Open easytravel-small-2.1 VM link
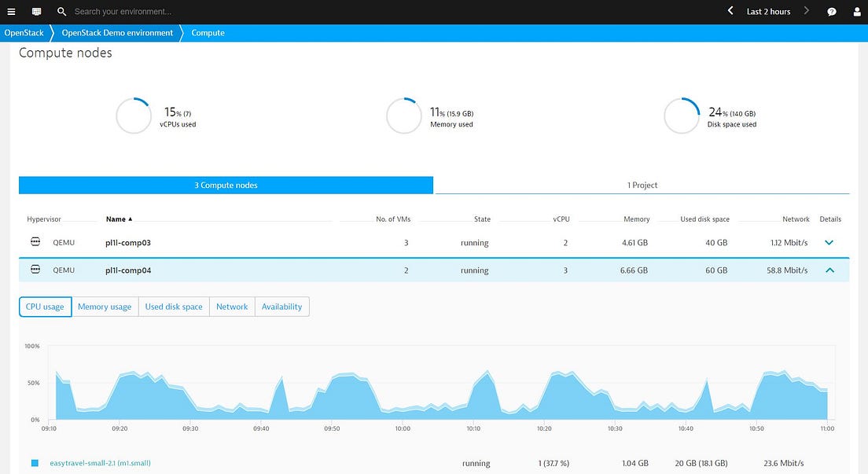 point(100,463)
